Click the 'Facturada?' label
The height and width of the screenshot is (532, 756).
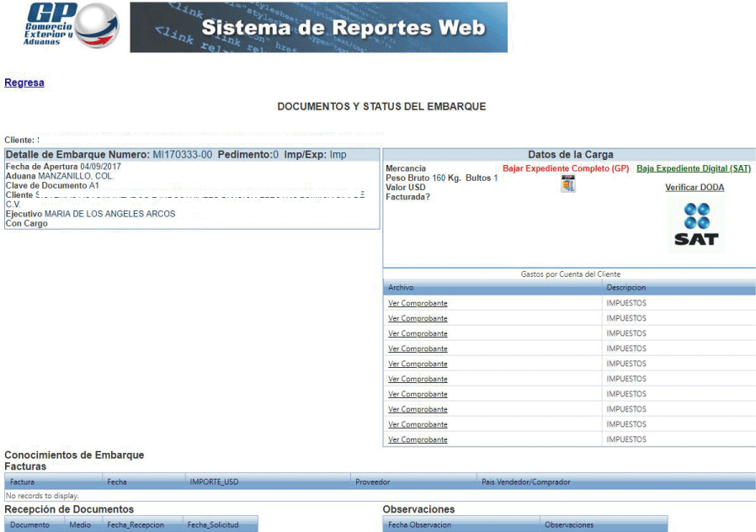pos(407,197)
